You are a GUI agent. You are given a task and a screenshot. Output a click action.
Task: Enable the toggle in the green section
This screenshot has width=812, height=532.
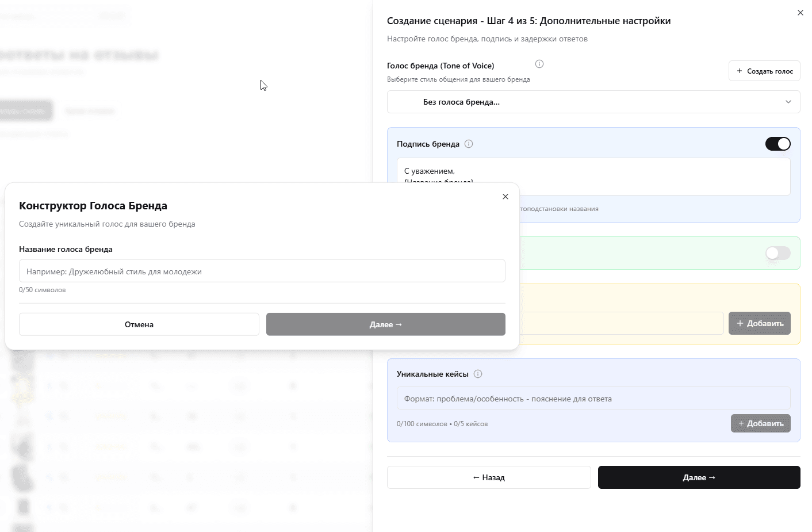[x=777, y=253]
